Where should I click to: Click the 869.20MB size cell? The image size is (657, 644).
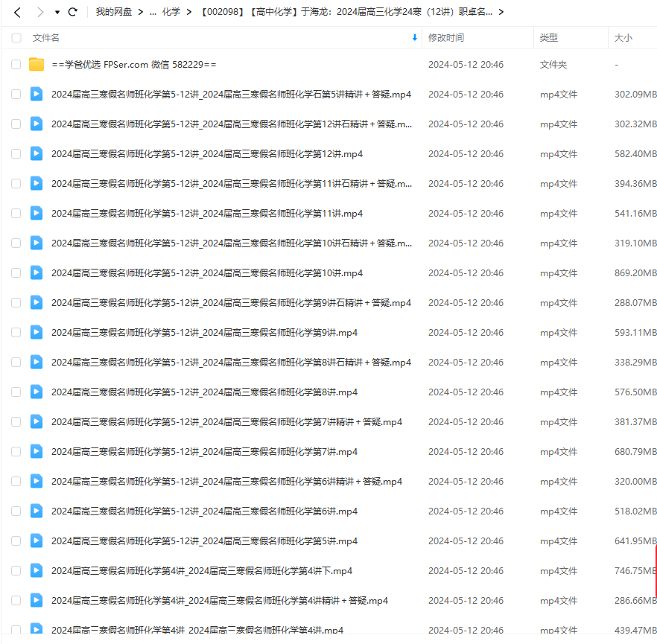click(x=635, y=273)
